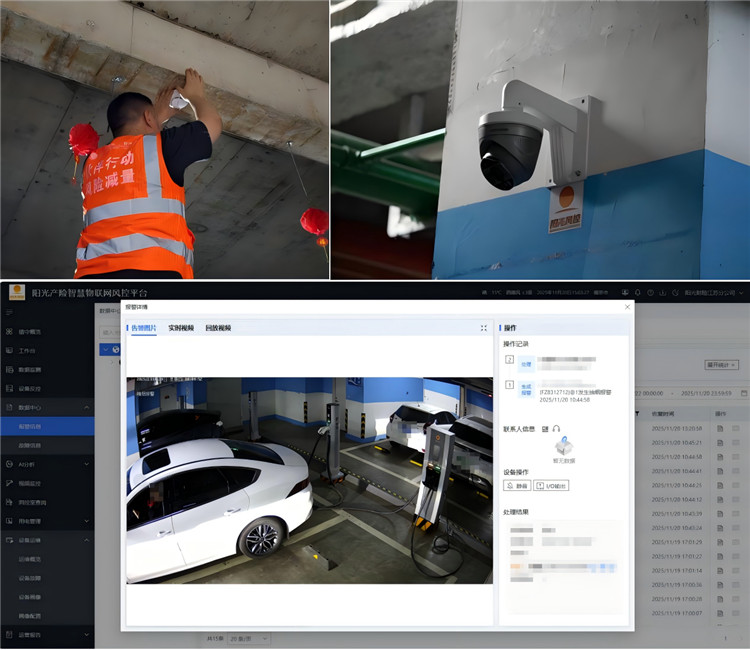Image resolution: width=750 pixels, height=650 pixels.
Task: Select the highlighted 报警信息 sidebar entry
Action: [x=47, y=426]
